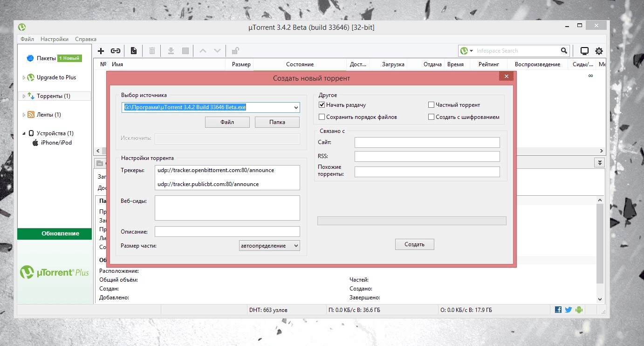Screen dimensions: 644x346
Task: Click the Create New Torrent toolbar icon
Action: pos(134,50)
